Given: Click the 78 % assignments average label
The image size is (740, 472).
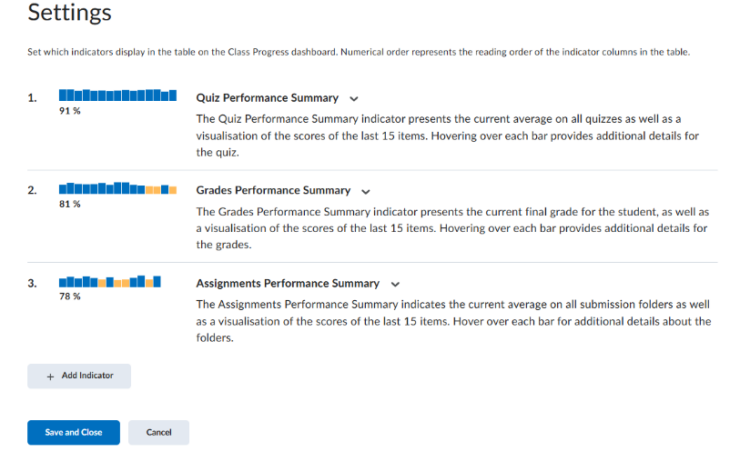Looking at the screenshot, I should click(70, 297).
